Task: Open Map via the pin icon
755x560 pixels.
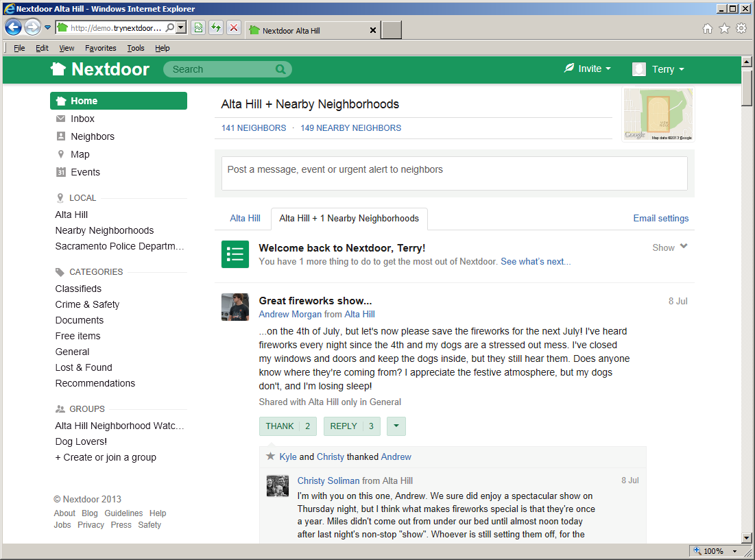Action: (60, 154)
